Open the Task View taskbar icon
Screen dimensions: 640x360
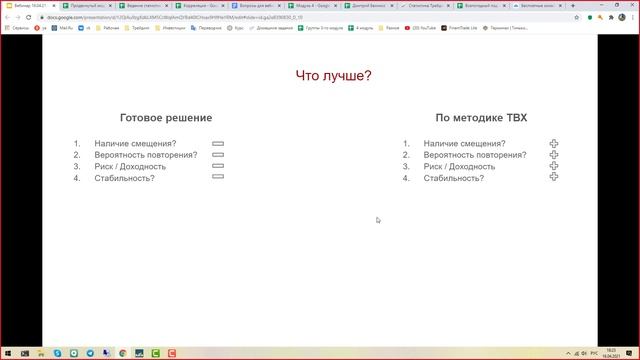tap(25, 353)
